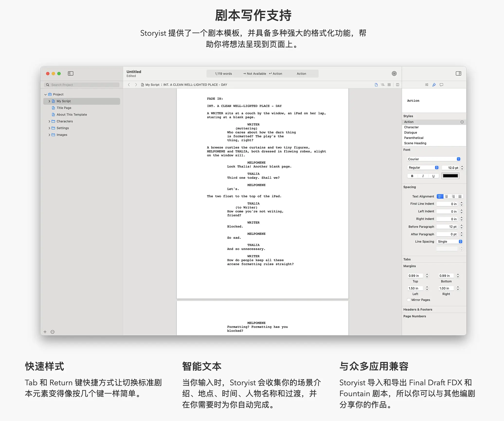Click the black font color swatch

tap(450, 176)
